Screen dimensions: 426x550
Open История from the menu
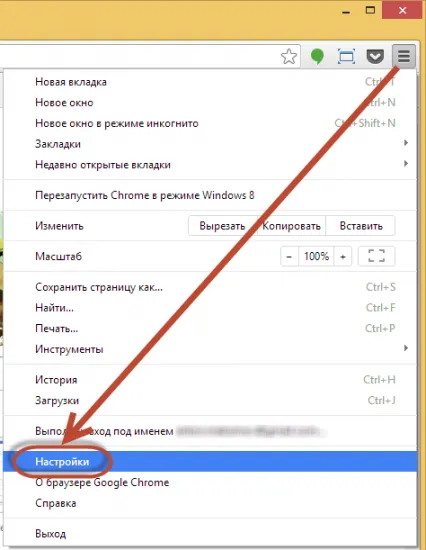click(x=210, y=380)
